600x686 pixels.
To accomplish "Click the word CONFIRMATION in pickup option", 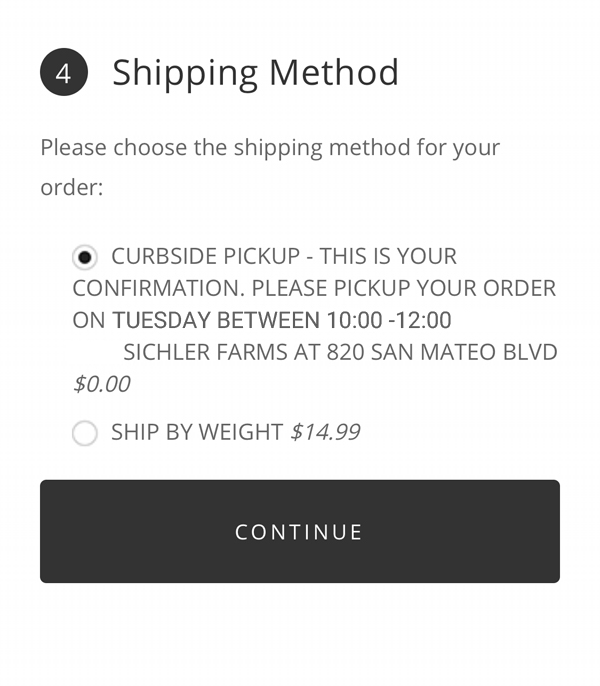I will (x=158, y=289).
